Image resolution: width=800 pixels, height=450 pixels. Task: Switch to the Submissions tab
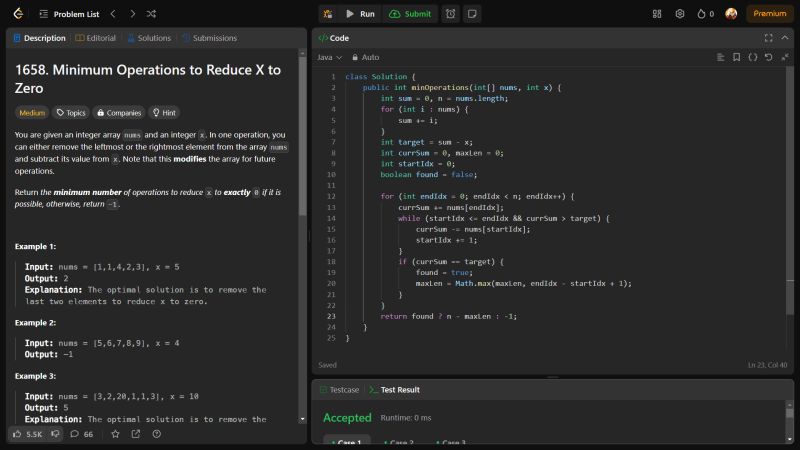[209, 38]
